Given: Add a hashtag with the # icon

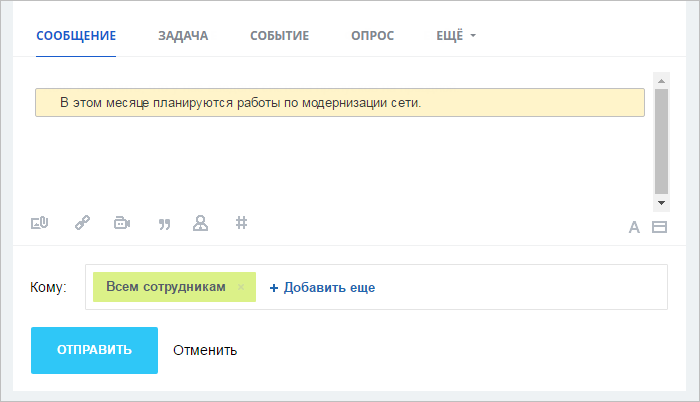Looking at the screenshot, I should click(x=242, y=222).
